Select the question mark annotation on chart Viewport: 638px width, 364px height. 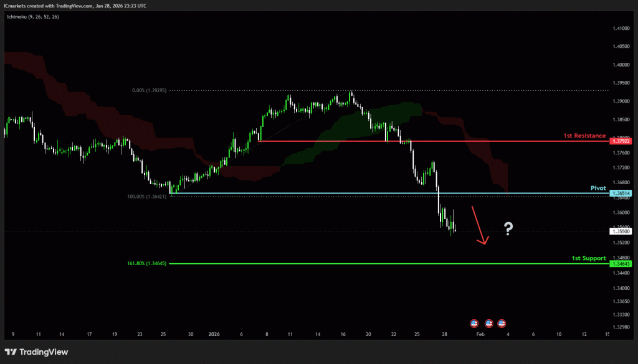(x=508, y=230)
